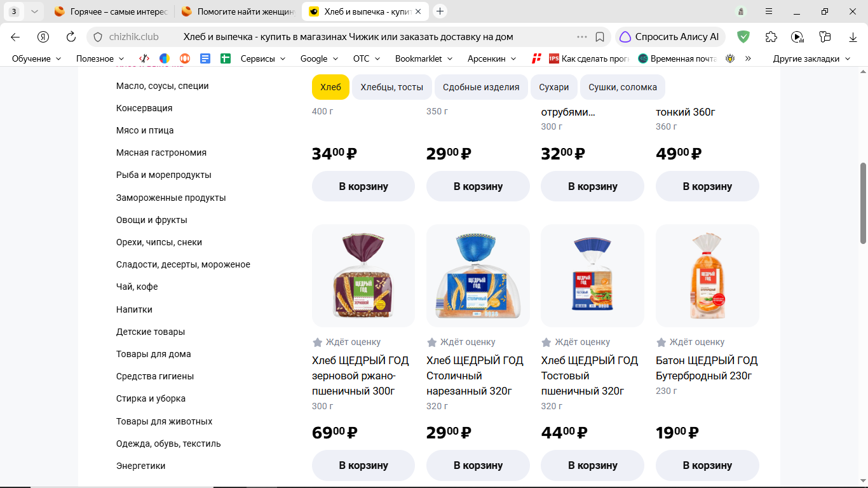Add 29 ₽ Столичный bread to cart

click(x=478, y=465)
